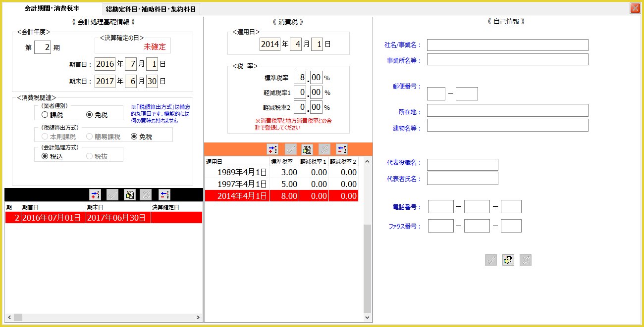
Task: Delete the selected accounting period record
Action: (x=164, y=195)
